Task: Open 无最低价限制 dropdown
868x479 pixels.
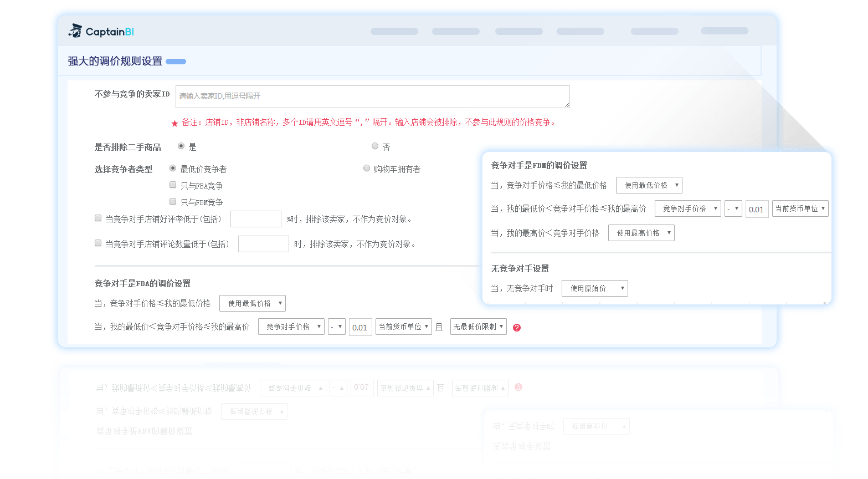Action: tap(479, 327)
